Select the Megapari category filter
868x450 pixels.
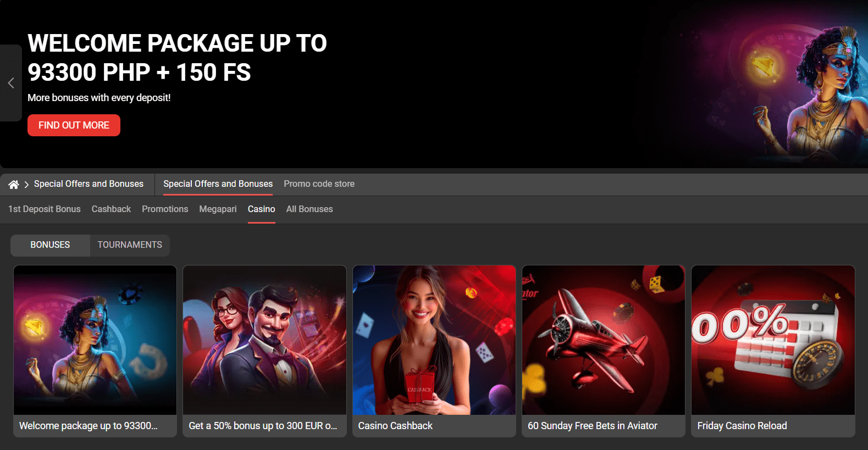pyautogui.click(x=218, y=209)
